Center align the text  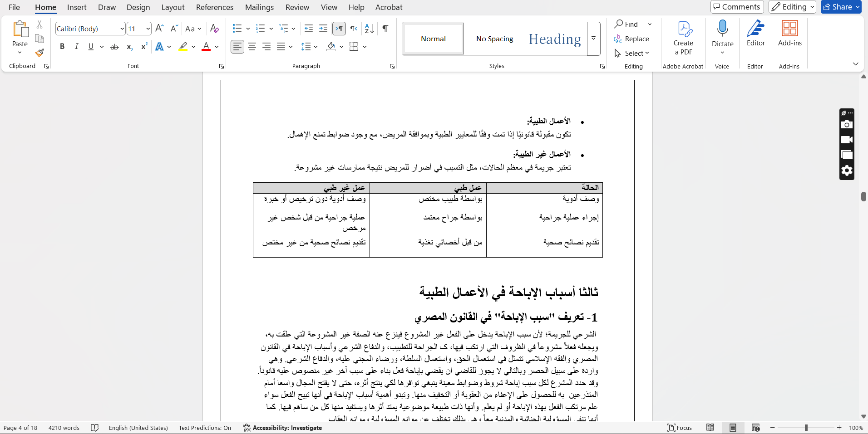pyautogui.click(x=252, y=47)
